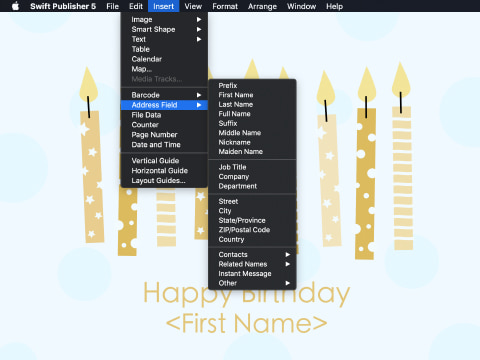The width and height of the screenshot is (480, 360).
Task: Open the Format menu
Action: pyautogui.click(x=225, y=6)
